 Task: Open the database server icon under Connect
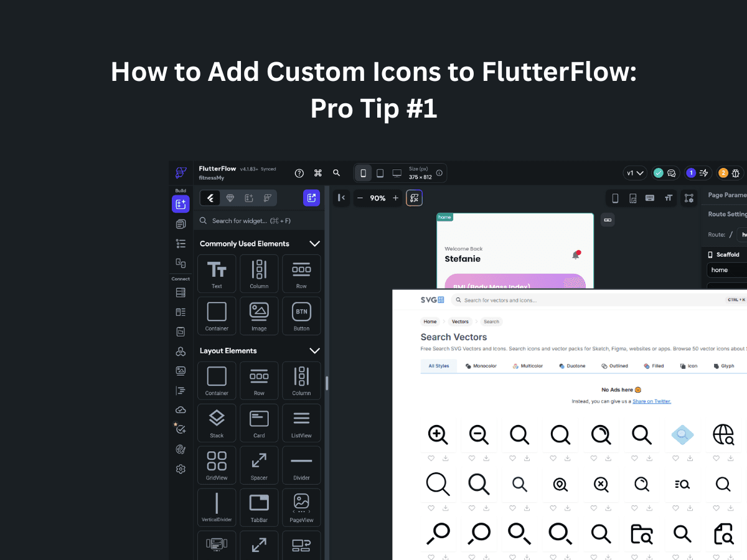point(181,292)
